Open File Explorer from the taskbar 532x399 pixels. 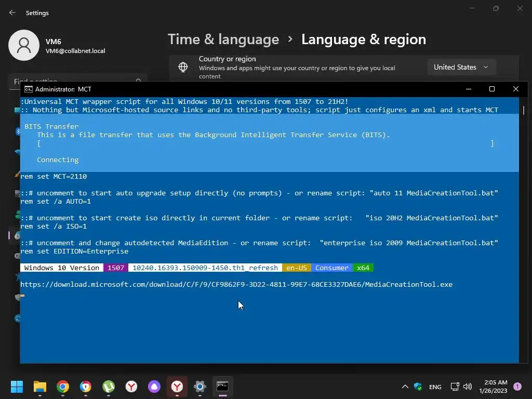39,387
